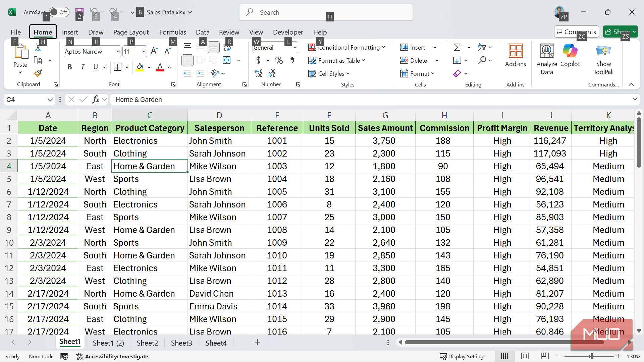Switch to Page Layout view in status bar
Screen dimensions: 644x362
(525, 356)
